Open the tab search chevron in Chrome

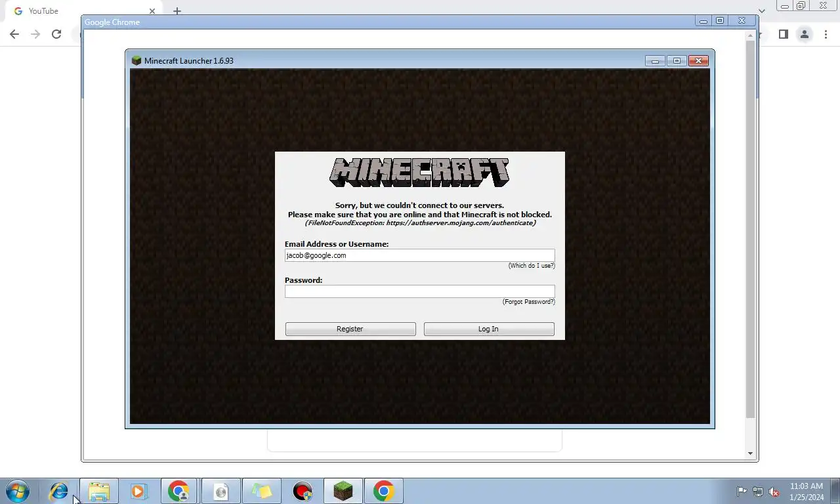click(762, 11)
